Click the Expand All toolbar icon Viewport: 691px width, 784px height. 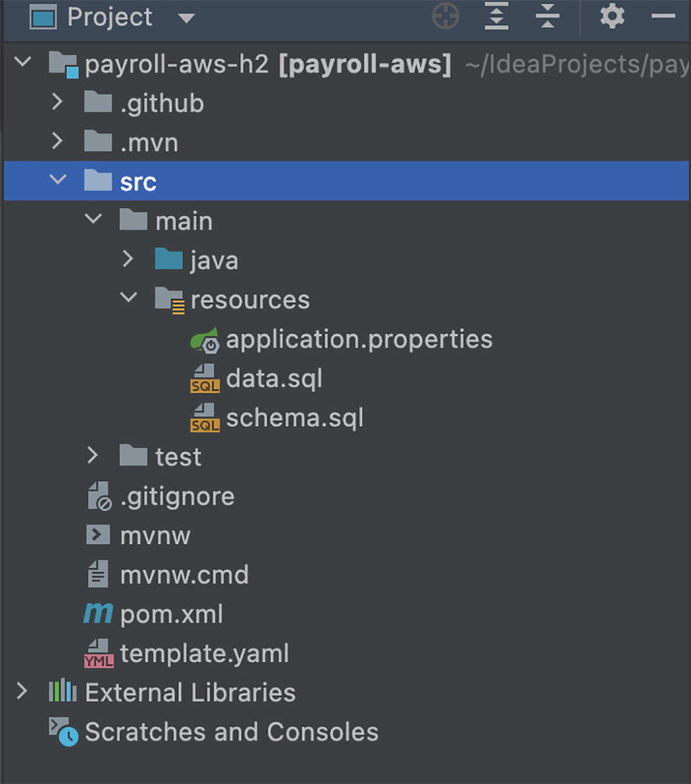point(497,16)
